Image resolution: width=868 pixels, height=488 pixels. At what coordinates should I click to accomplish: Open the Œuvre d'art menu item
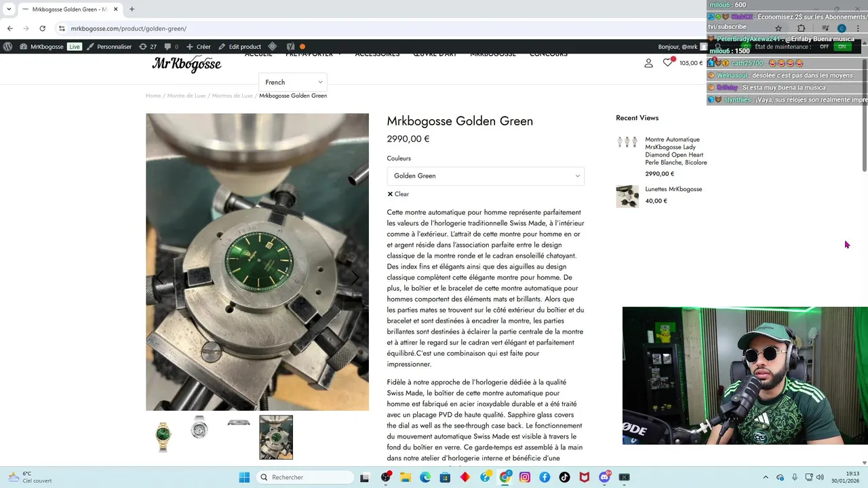435,54
